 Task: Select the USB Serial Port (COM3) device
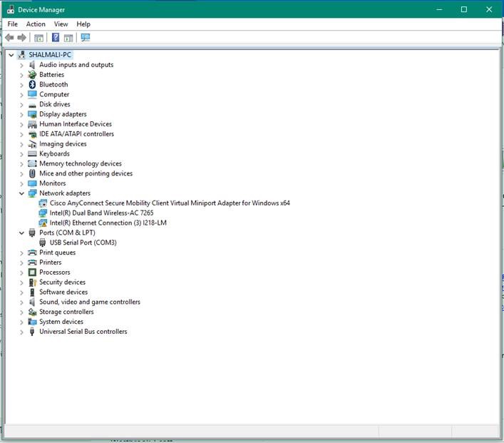(x=83, y=243)
